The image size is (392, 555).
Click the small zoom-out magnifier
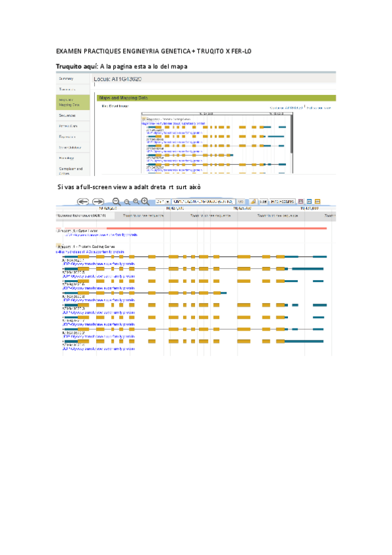[127, 202]
